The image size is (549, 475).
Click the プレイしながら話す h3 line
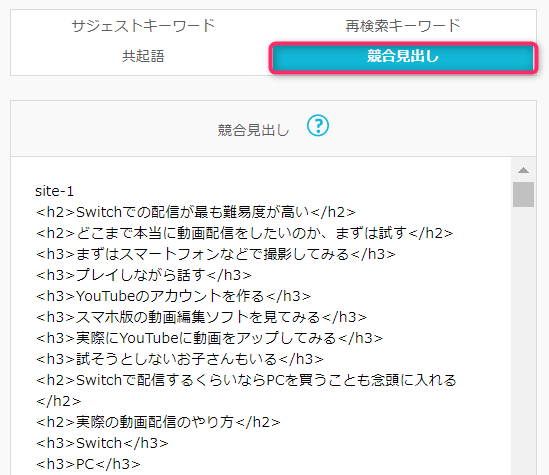click(x=143, y=275)
